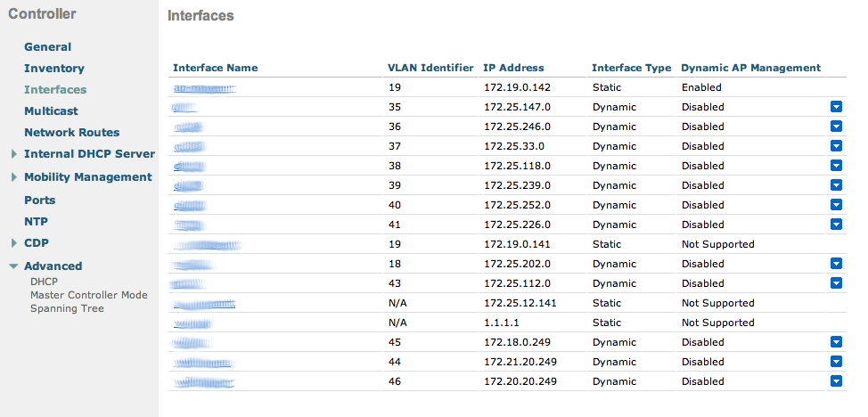The height and width of the screenshot is (417, 868).
Task: Open dropdown arrow for the 172.25.246.0 row
Action: tap(836, 127)
